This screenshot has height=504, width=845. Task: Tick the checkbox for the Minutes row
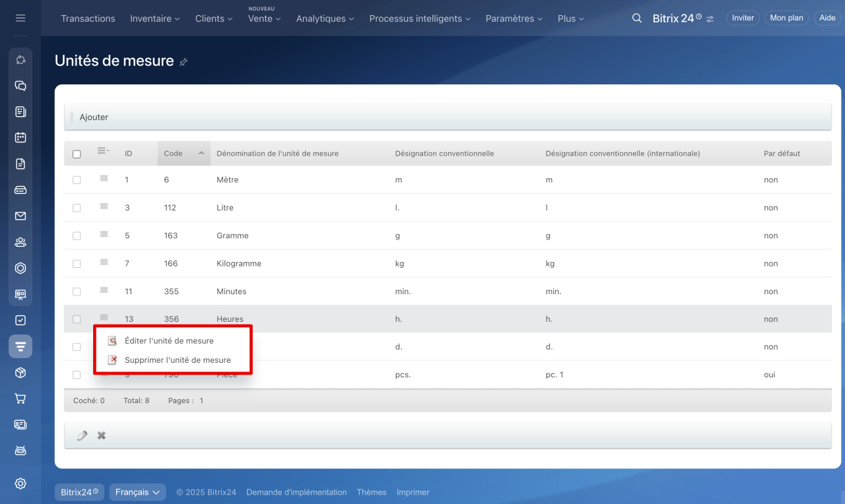pos(77,292)
